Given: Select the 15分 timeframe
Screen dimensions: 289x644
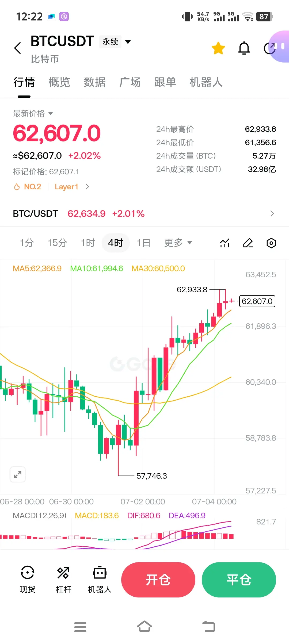Looking at the screenshot, I should pyautogui.click(x=57, y=243).
